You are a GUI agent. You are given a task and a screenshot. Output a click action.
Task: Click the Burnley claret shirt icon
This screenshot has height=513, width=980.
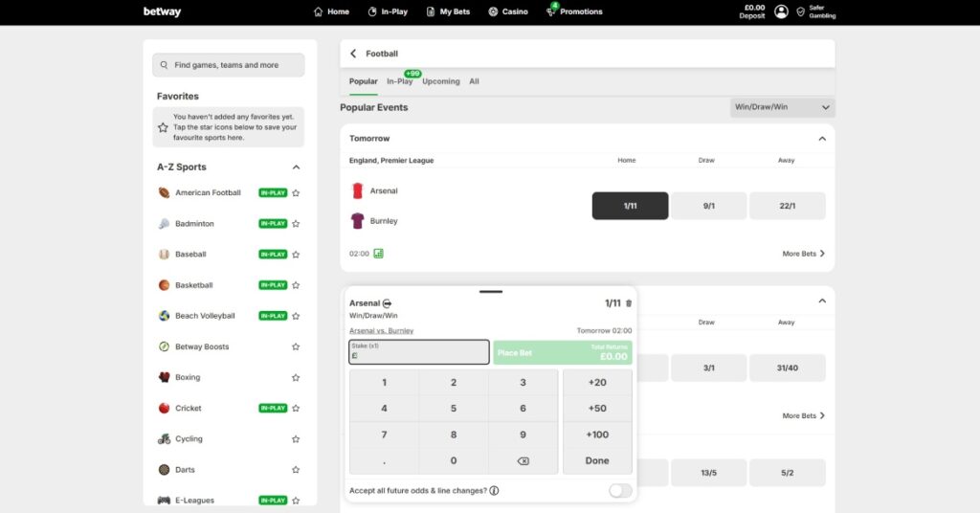pyautogui.click(x=358, y=220)
